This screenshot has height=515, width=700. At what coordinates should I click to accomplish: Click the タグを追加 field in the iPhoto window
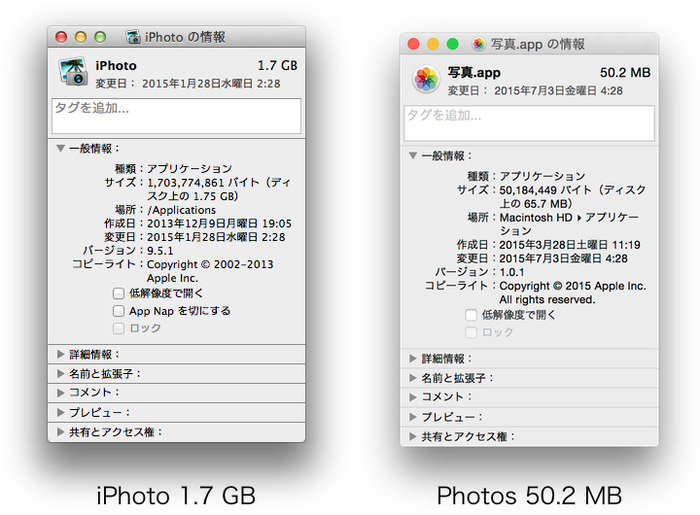coord(176,116)
